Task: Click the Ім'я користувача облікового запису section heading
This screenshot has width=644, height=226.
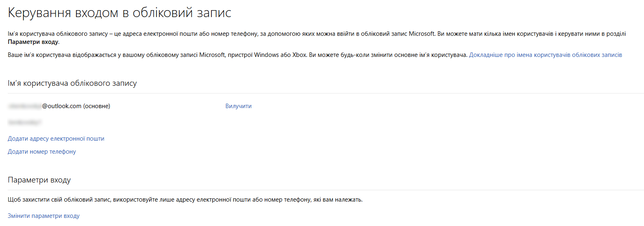Action: [72, 83]
